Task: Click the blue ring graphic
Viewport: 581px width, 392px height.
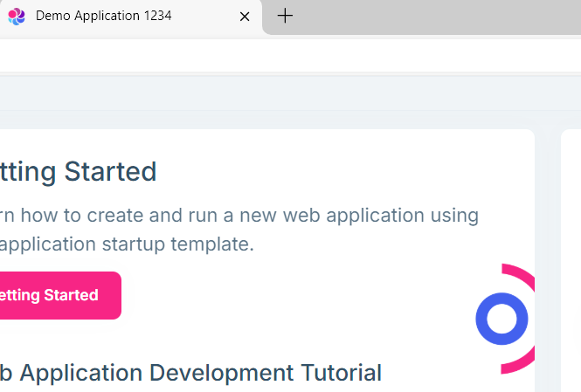Action: coord(486,320)
